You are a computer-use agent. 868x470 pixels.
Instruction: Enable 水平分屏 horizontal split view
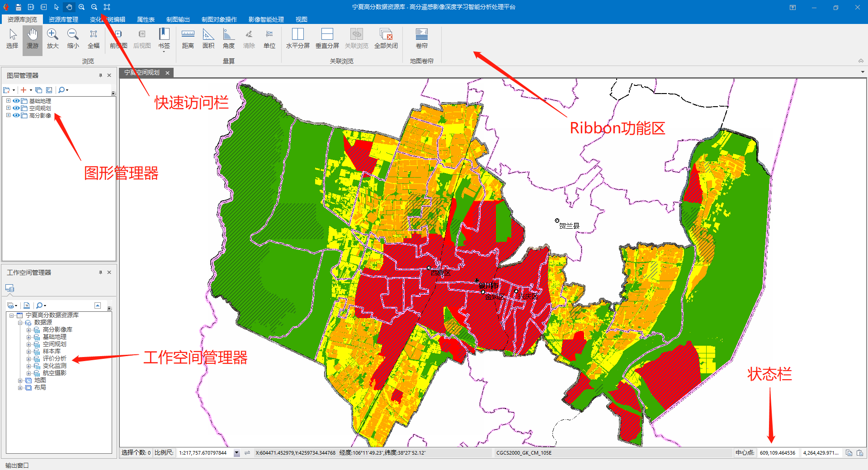click(x=297, y=39)
